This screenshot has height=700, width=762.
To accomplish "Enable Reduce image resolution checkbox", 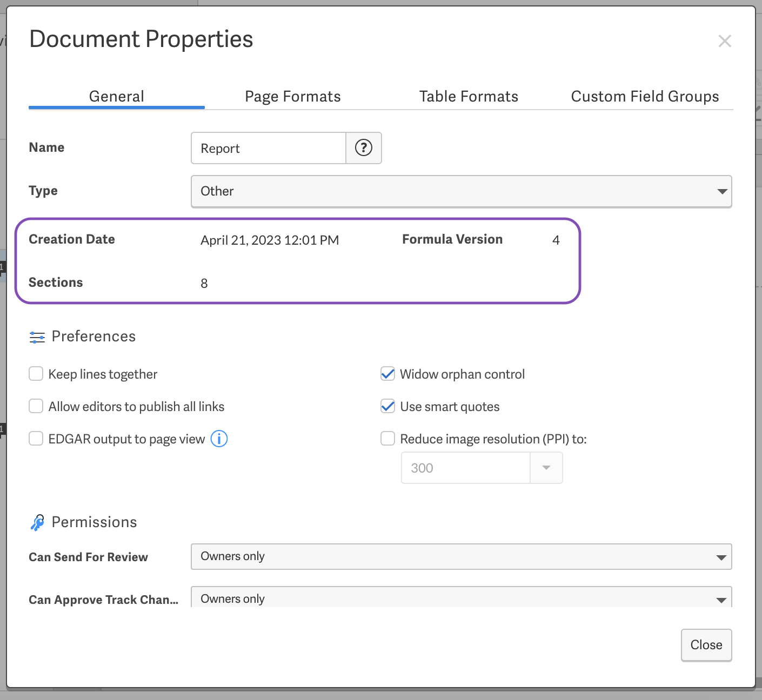I will point(388,439).
